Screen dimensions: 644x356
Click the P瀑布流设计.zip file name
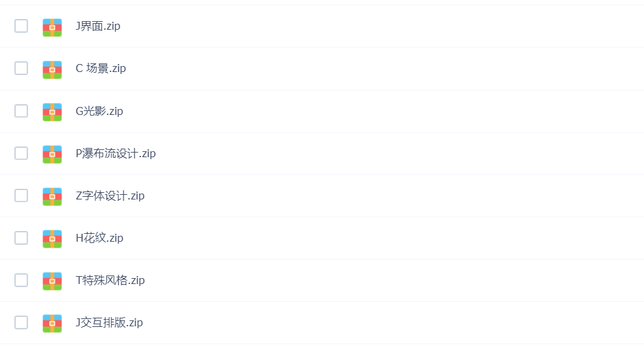[x=116, y=154]
